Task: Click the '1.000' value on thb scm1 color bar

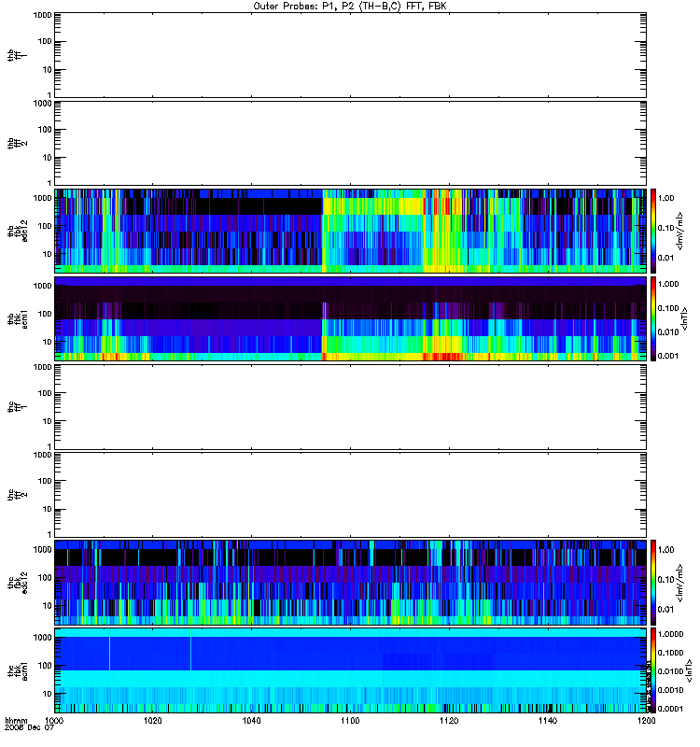Action: click(668, 284)
